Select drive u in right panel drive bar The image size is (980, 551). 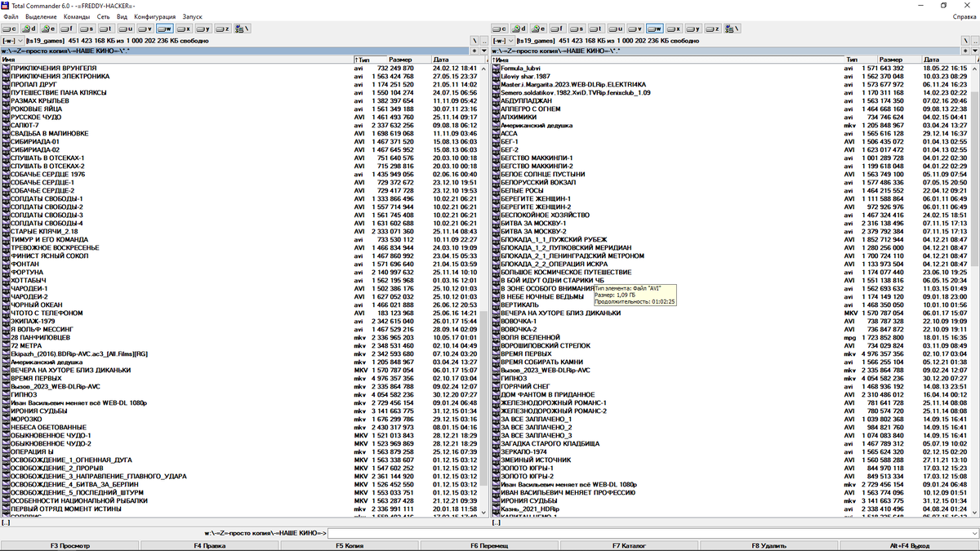(x=616, y=29)
